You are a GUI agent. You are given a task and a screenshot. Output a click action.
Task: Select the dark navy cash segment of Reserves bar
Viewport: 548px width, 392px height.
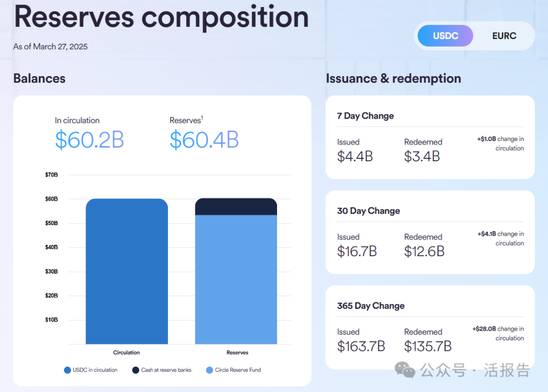236,206
